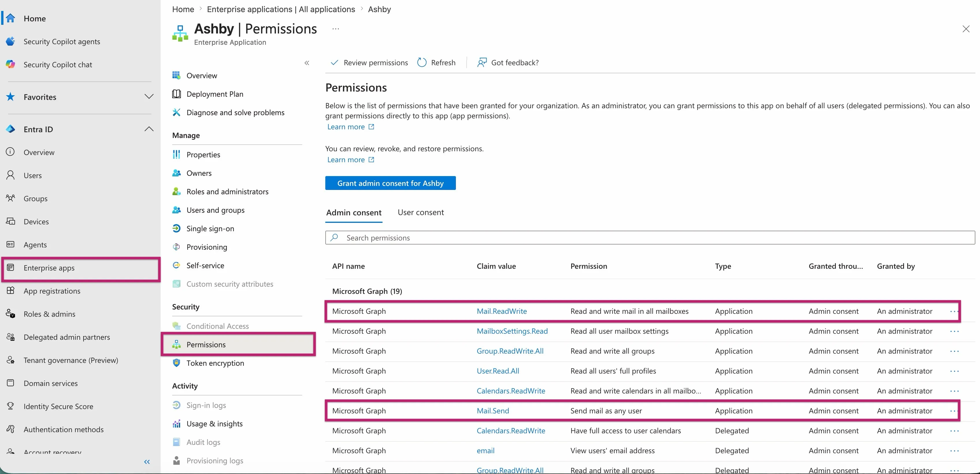Switch to the User consent tab
Screen dimensions: 980x474
pos(421,212)
